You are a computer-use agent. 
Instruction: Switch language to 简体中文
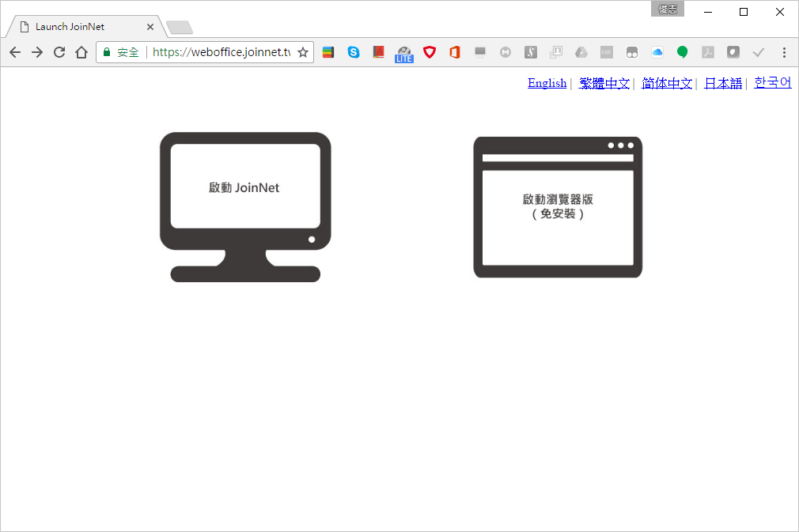point(667,83)
